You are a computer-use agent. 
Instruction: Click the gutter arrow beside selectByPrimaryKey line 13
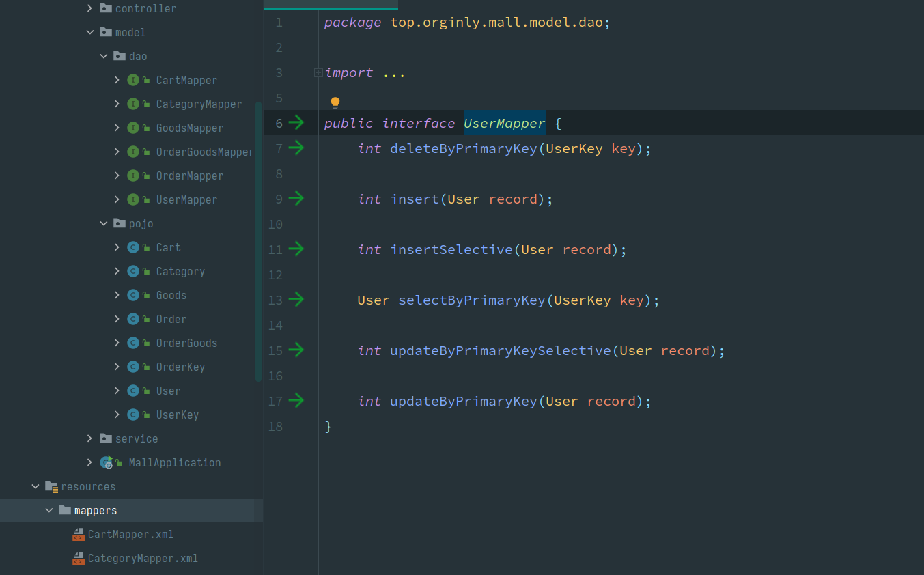[x=296, y=299]
